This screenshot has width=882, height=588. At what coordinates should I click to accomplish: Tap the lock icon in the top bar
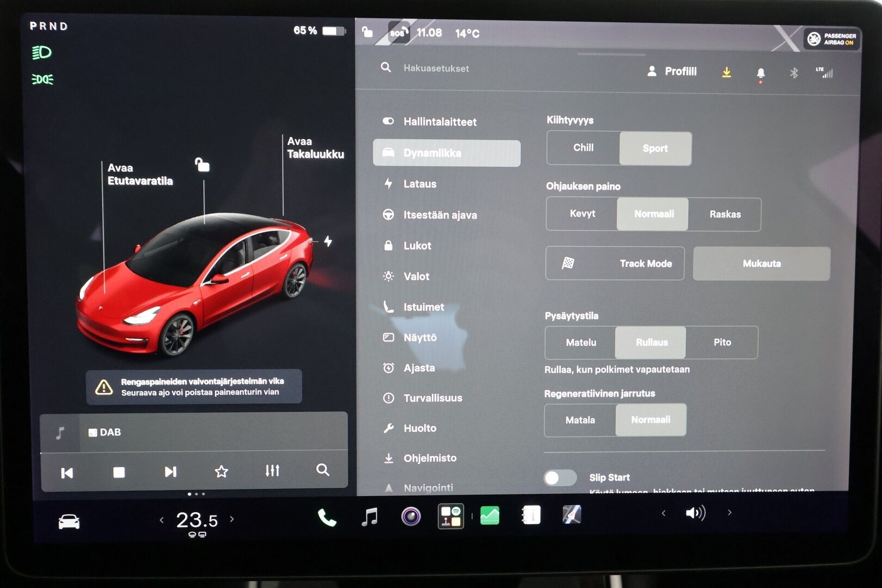click(367, 32)
